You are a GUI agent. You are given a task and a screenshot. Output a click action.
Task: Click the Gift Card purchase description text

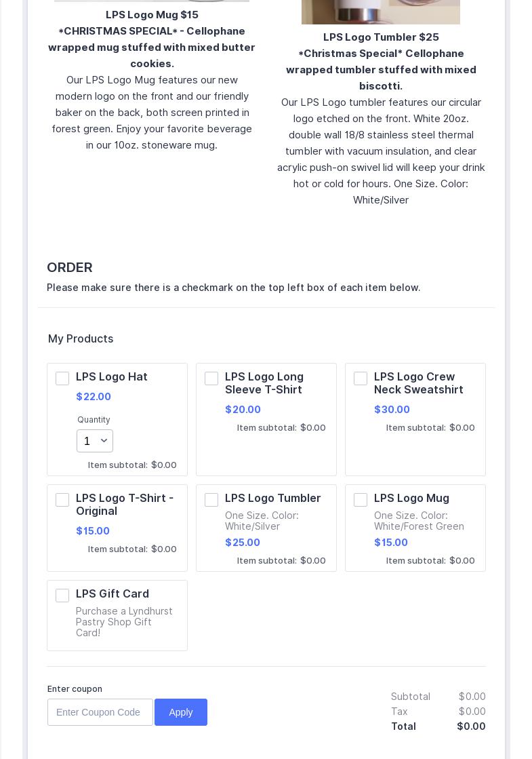(124, 622)
